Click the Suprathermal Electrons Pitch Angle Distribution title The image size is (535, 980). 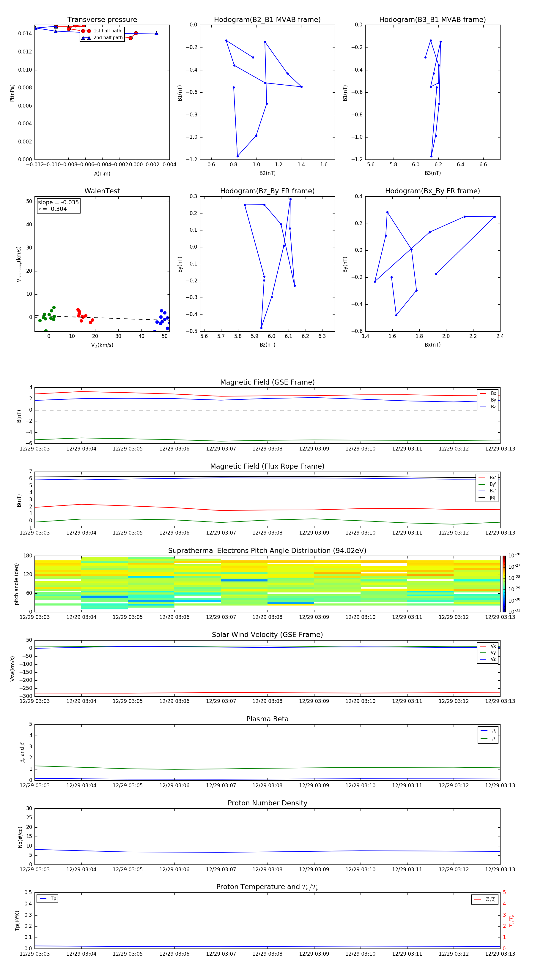tap(267, 551)
